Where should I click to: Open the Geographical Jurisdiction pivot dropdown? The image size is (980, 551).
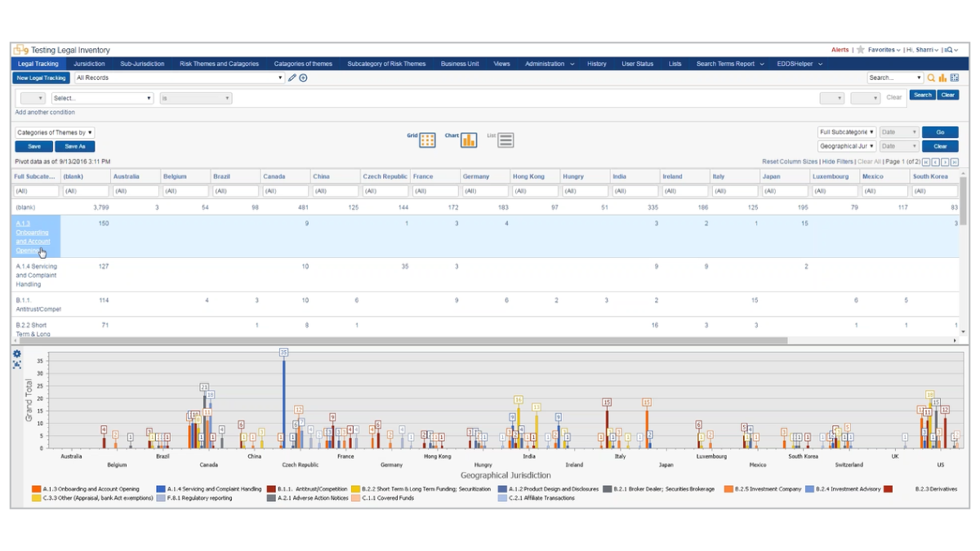(847, 146)
